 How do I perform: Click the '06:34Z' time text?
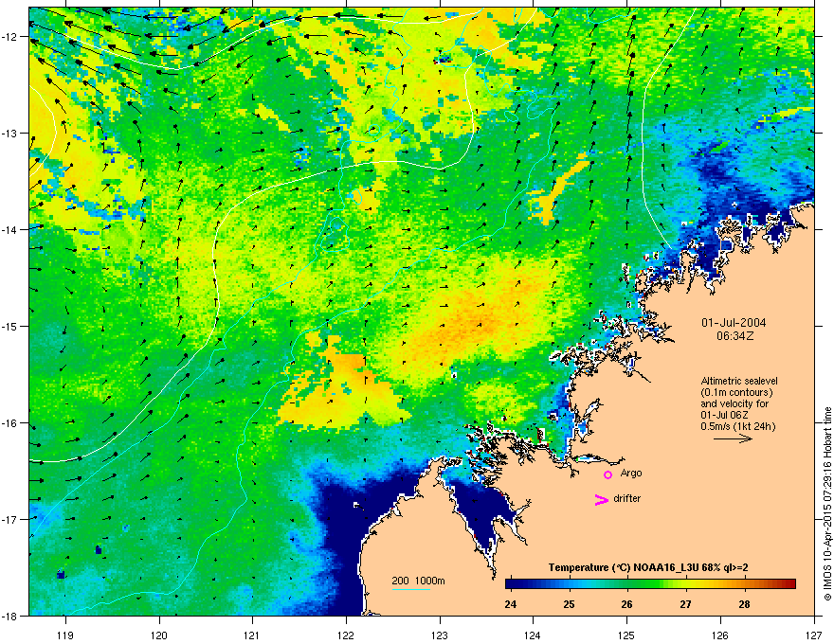(x=734, y=336)
